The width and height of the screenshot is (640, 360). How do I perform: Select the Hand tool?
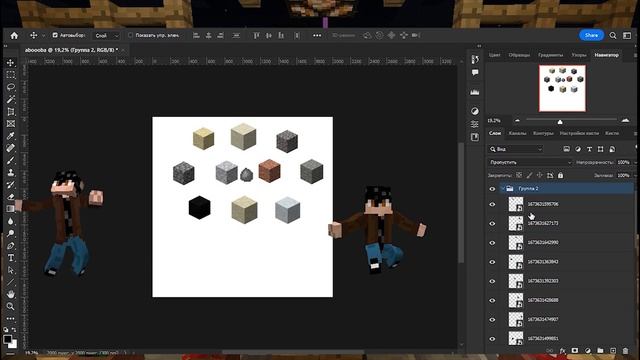tap(11, 294)
